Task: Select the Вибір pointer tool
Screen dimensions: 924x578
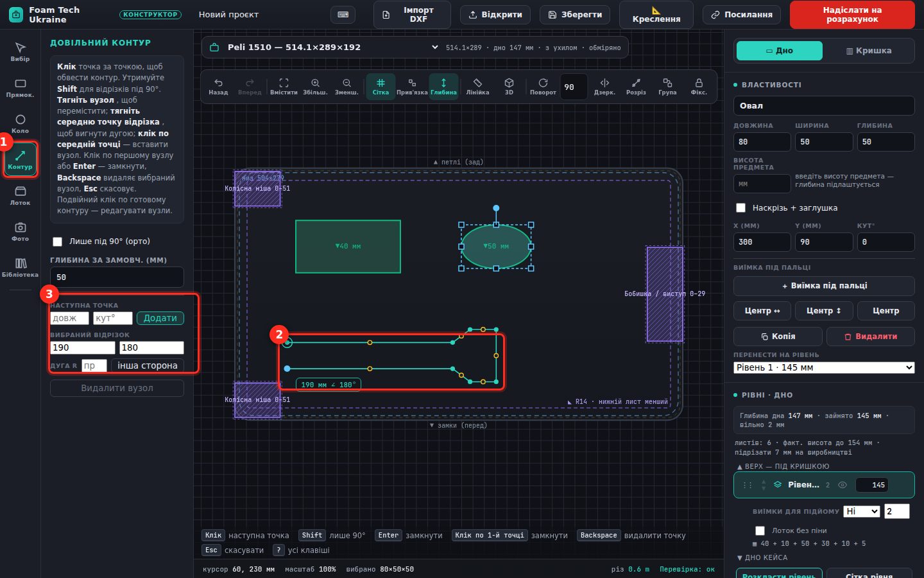Action: [20, 51]
